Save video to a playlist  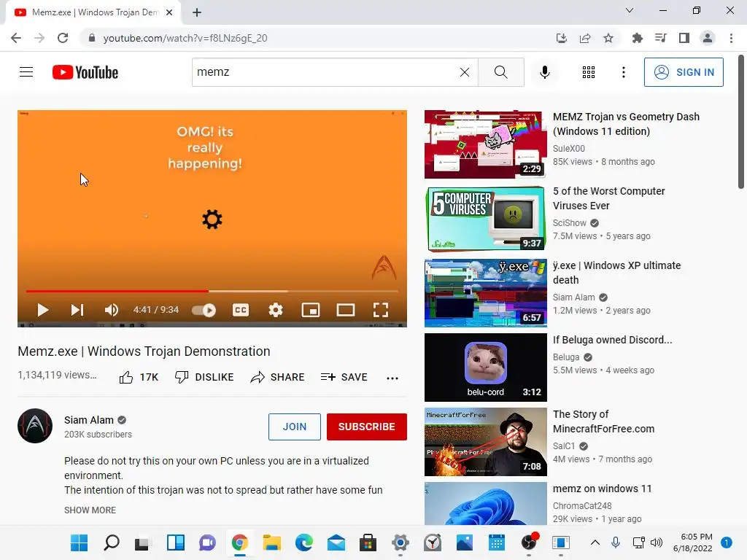(344, 377)
